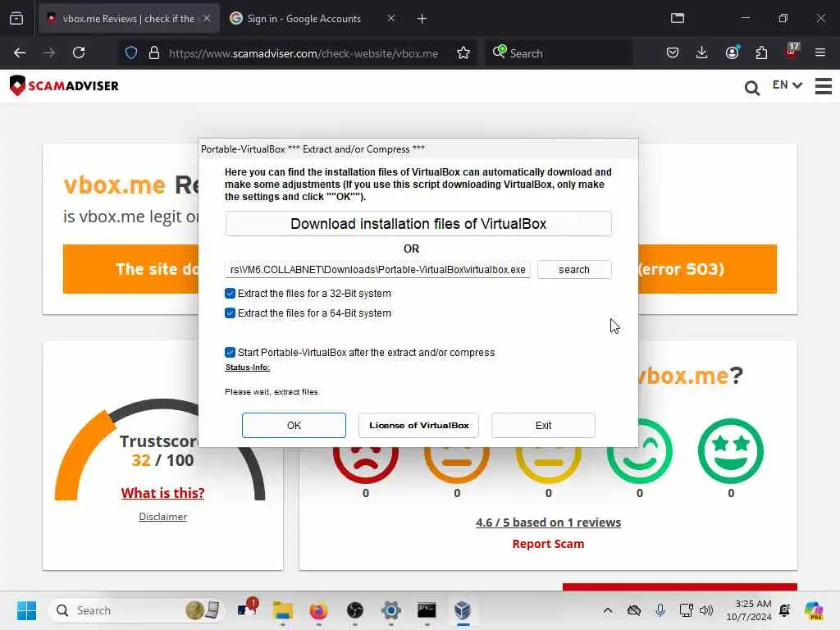Click the list all tabs icon
Viewport: 840px width, 630px height.
coord(678,18)
